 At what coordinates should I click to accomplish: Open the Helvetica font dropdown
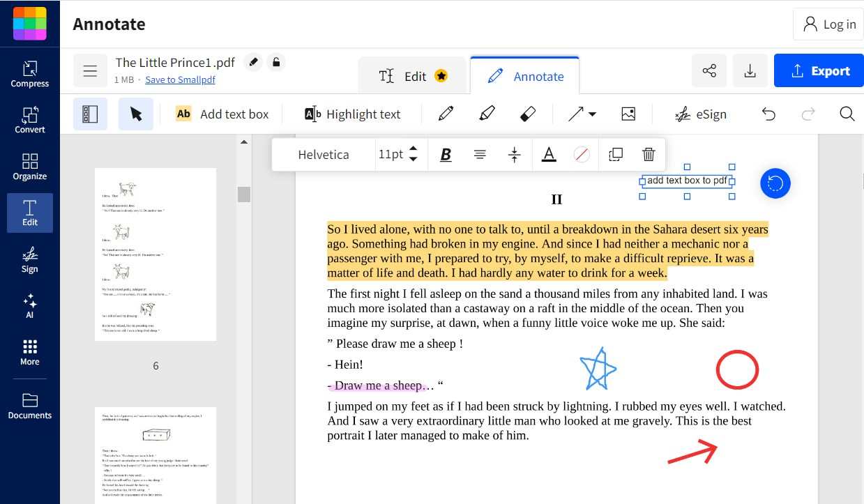(x=324, y=155)
